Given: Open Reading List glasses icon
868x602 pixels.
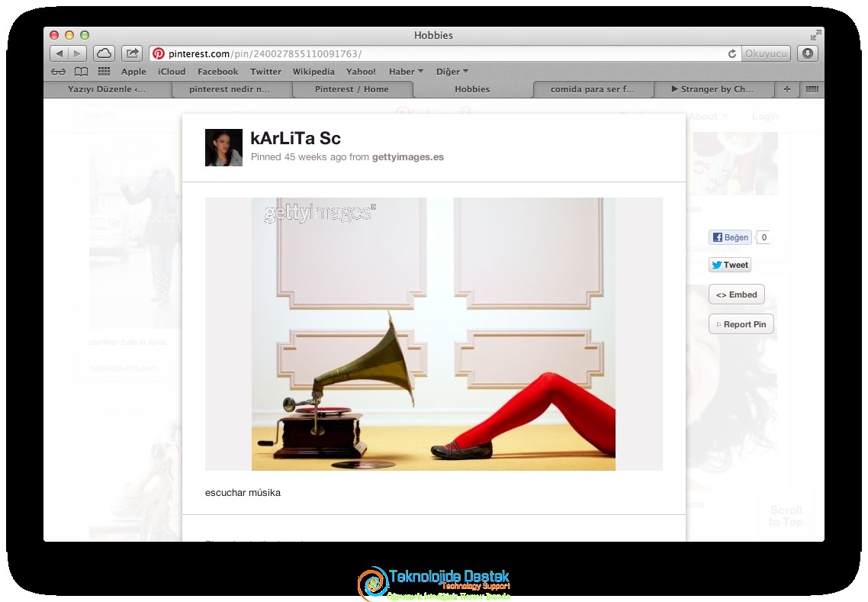Looking at the screenshot, I should coord(58,72).
